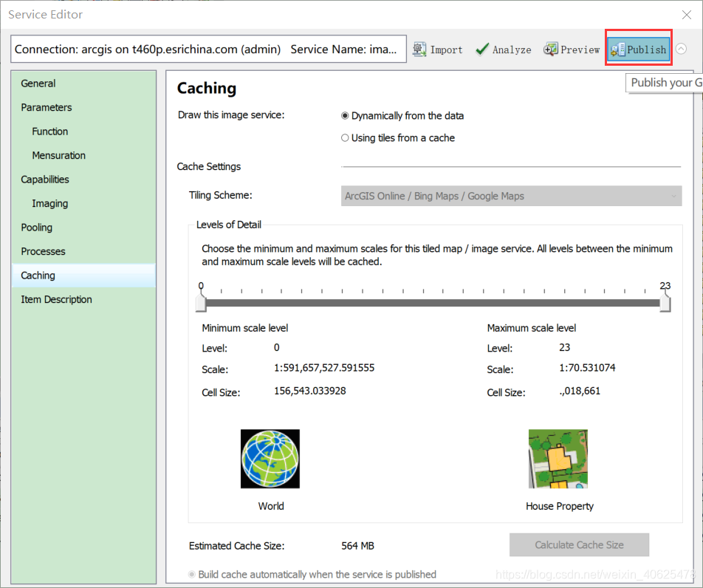Grab the minimum scale slider handle

(x=201, y=301)
